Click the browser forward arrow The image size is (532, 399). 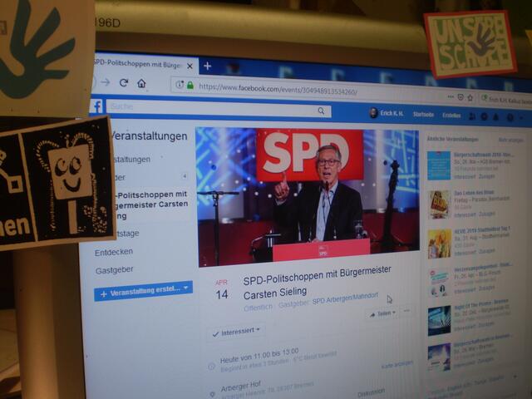click(106, 82)
